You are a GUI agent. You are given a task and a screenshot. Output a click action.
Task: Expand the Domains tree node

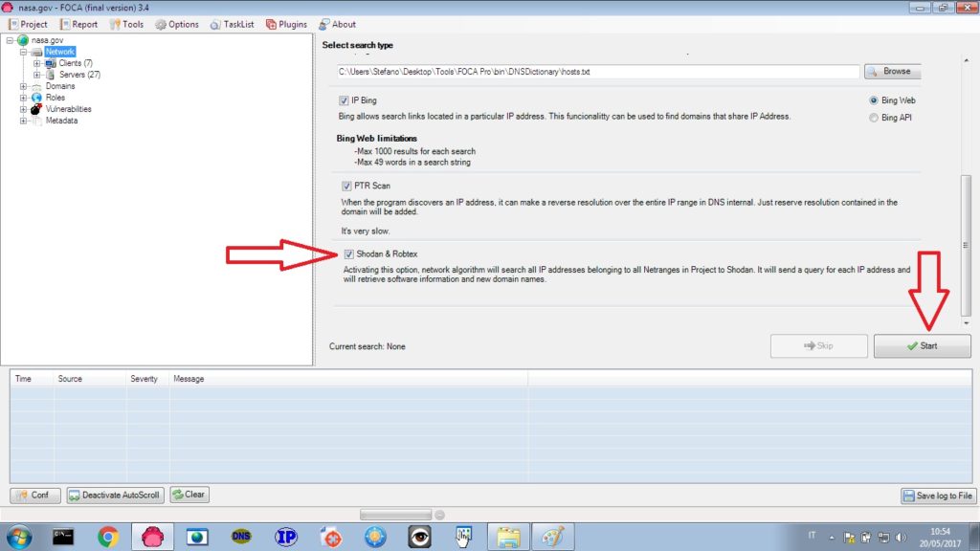[23, 86]
